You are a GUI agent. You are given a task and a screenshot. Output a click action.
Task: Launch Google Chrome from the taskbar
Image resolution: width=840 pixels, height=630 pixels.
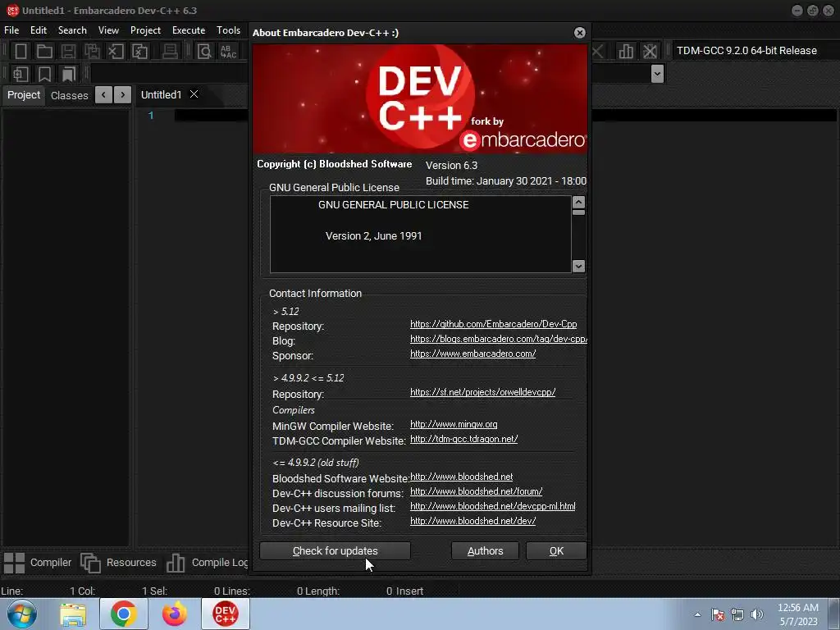[x=124, y=614]
